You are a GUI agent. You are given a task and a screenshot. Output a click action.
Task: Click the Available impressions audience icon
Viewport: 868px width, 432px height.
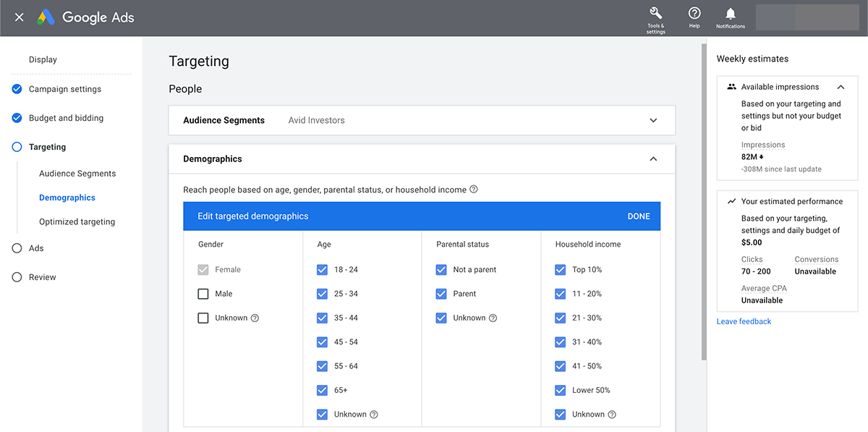[x=733, y=86]
